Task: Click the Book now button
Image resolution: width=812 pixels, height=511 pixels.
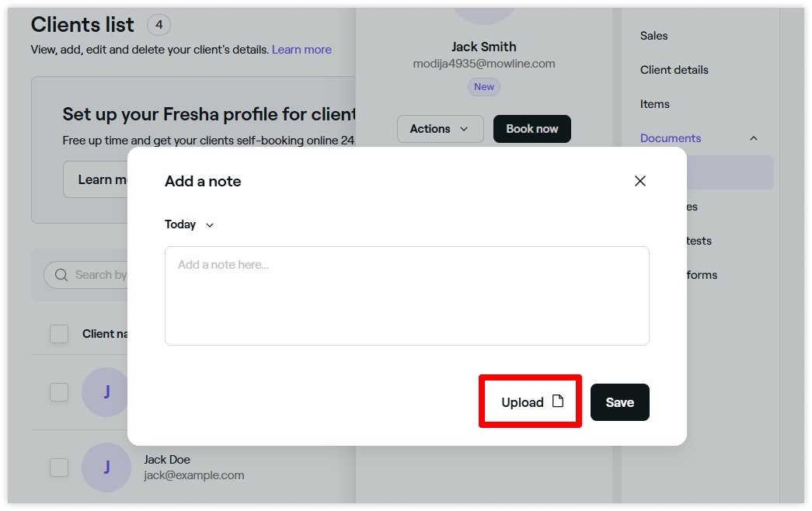Action: (x=531, y=129)
